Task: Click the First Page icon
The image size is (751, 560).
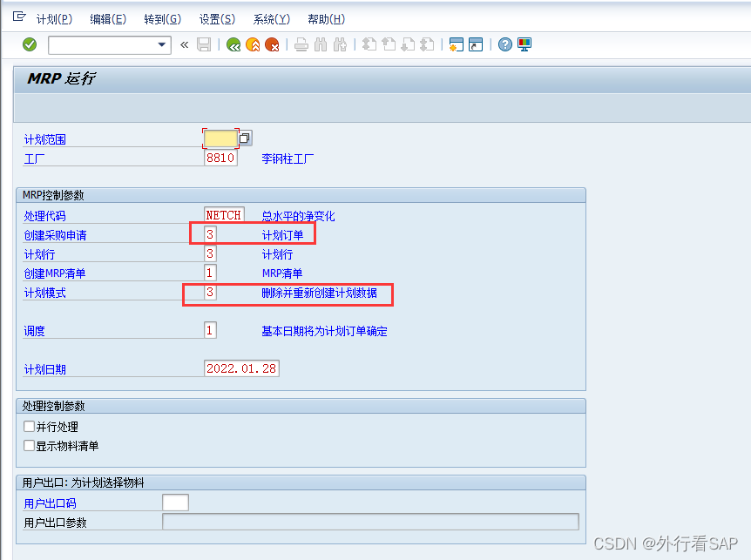Action: coord(369,45)
